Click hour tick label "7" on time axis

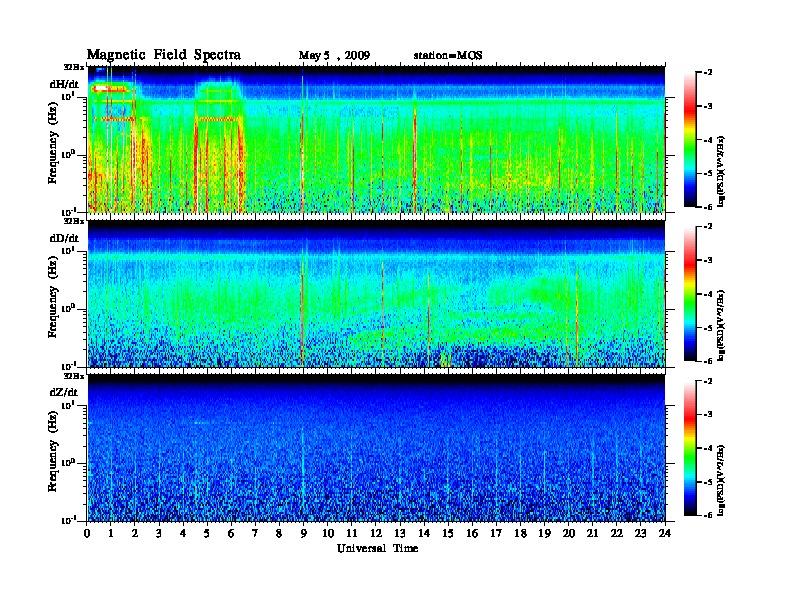(x=256, y=533)
